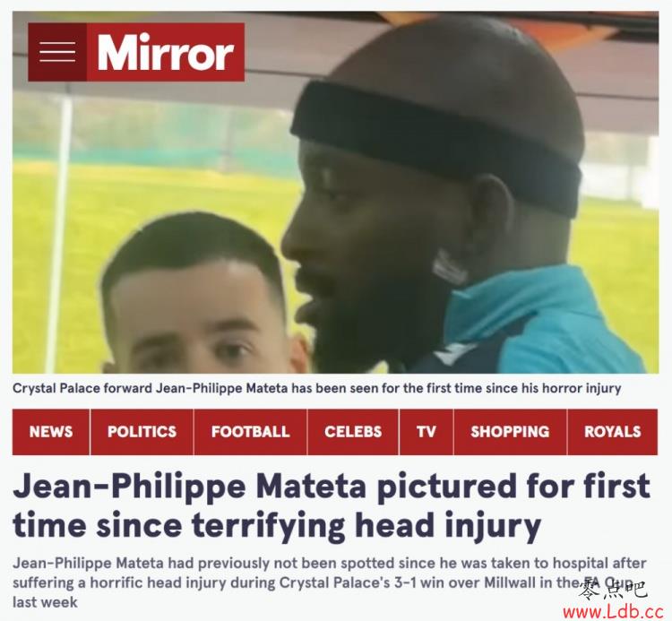Viewport: 672px width, 621px height.
Task: Click the main article photo
Action: tap(336, 193)
